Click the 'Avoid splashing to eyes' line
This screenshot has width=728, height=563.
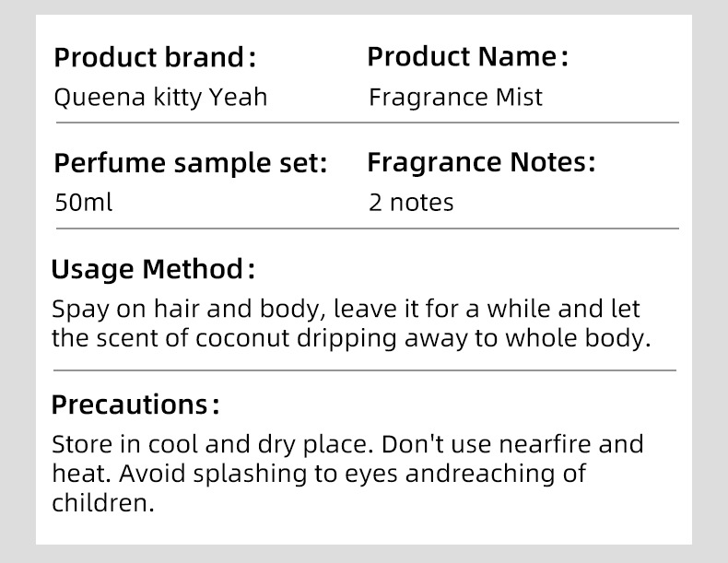pyautogui.click(x=319, y=474)
